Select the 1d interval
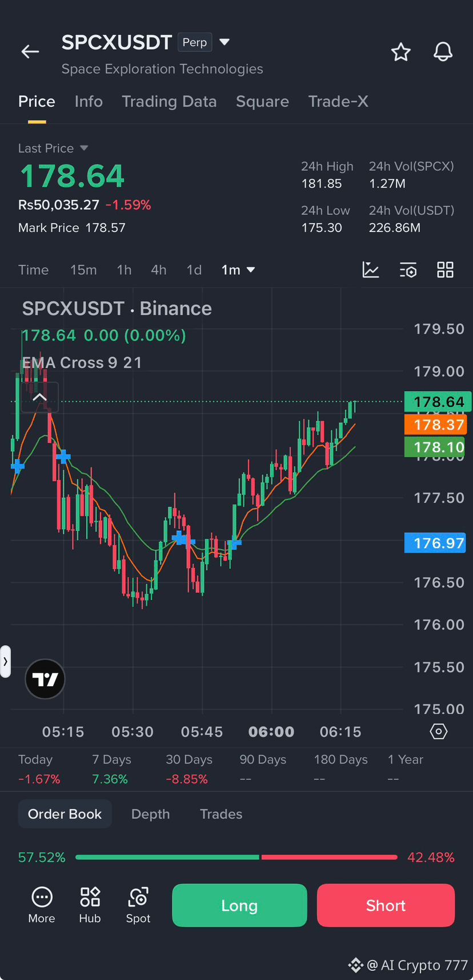 pos(194,270)
